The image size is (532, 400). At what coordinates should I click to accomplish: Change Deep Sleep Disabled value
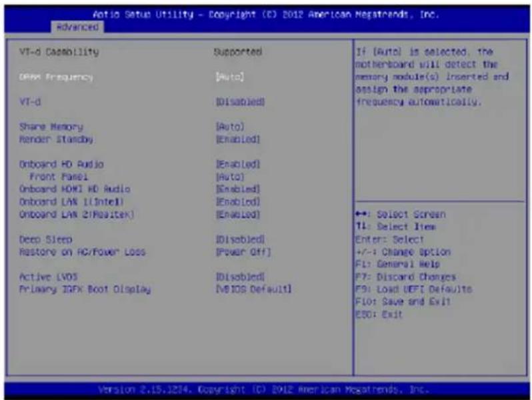(x=240, y=239)
